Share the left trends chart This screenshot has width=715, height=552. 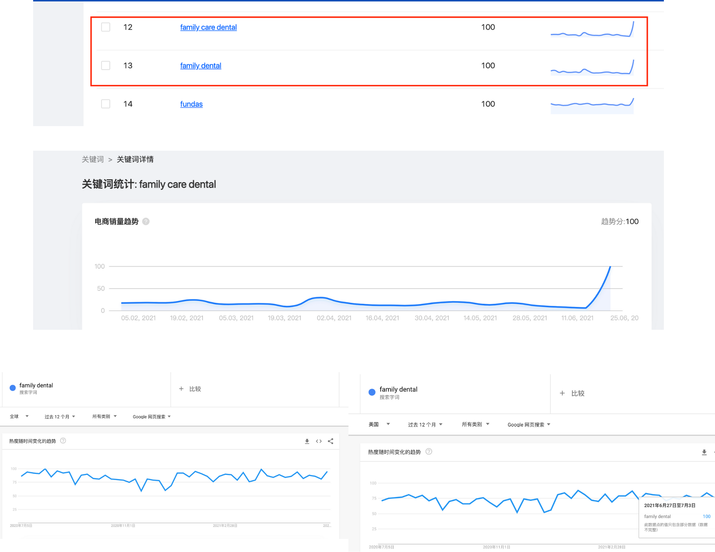click(331, 441)
